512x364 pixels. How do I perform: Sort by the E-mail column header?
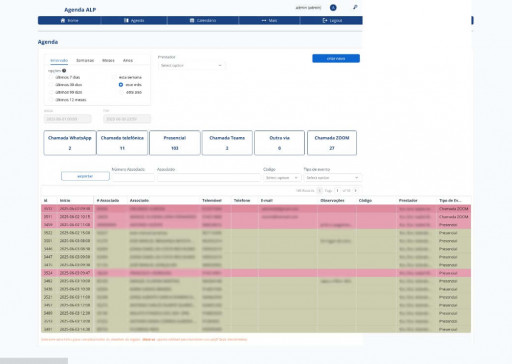point(267,201)
